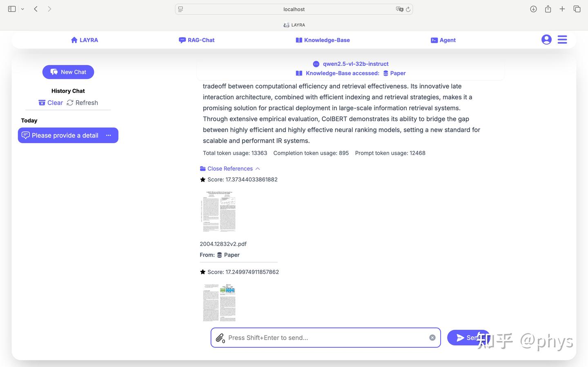
Task: Reload the page using the refresh icon
Action: coord(408,9)
